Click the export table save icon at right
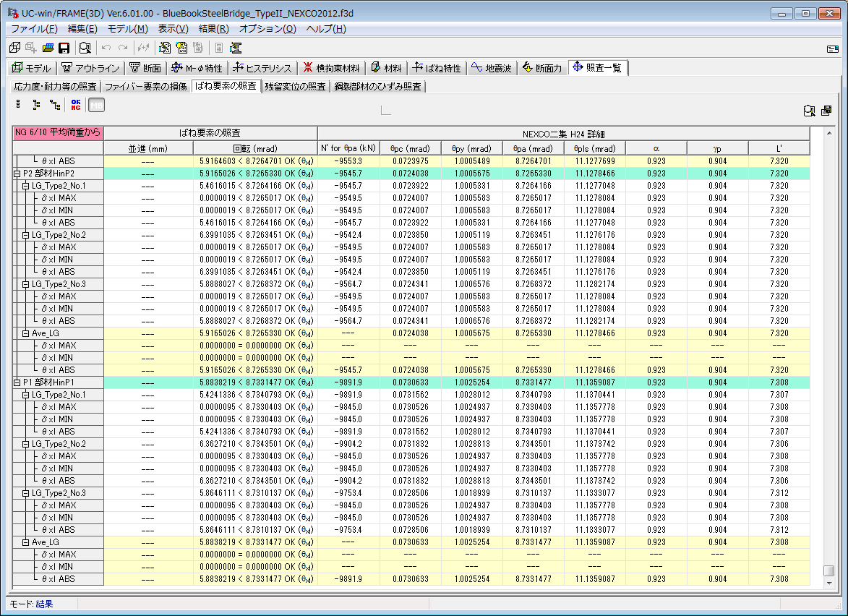This screenshot has width=848, height=616. pyautogui.click(x=826, y=111)
